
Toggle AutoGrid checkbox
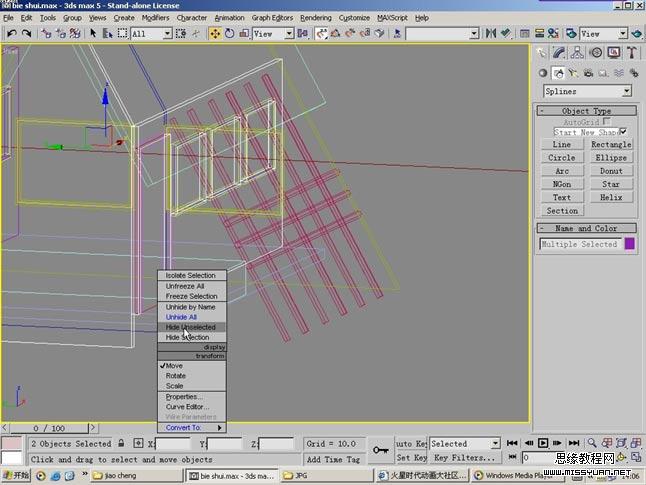click(606, 121)
